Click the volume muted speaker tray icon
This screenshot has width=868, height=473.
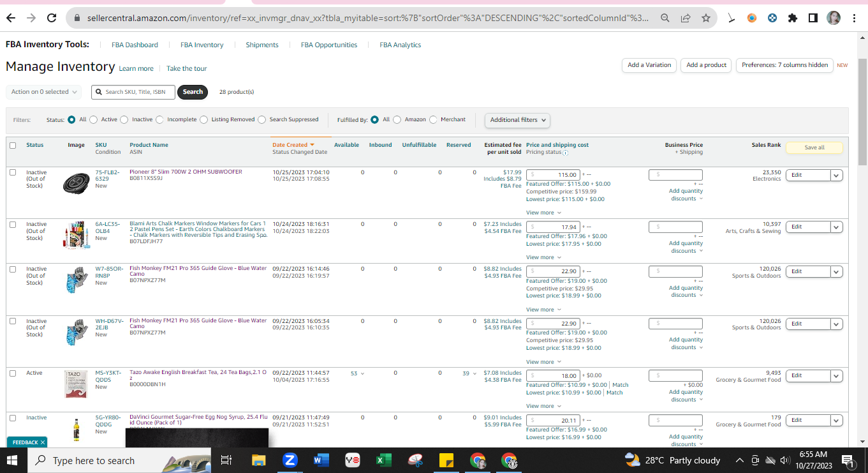(x=785, y=460)
